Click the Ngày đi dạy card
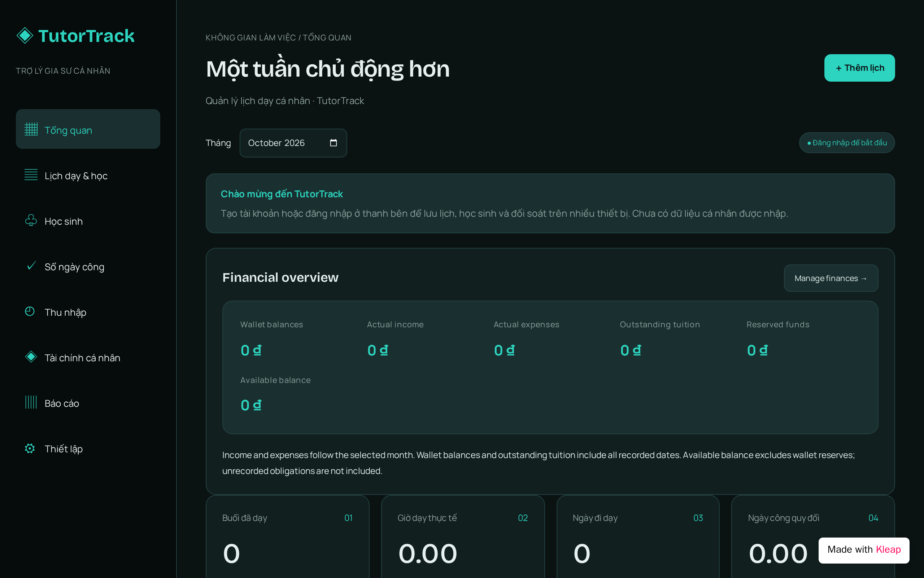Screen dimensions: 924x578 [x=638, y=537]
